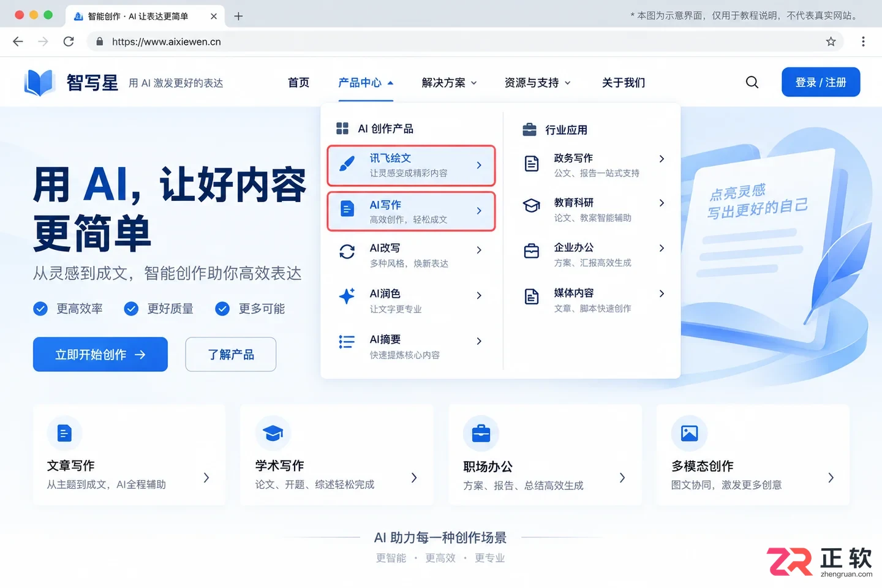Expand the AI改写 submenu arrow
Viewport: 882px width, 588px height.
pos(479,250)
